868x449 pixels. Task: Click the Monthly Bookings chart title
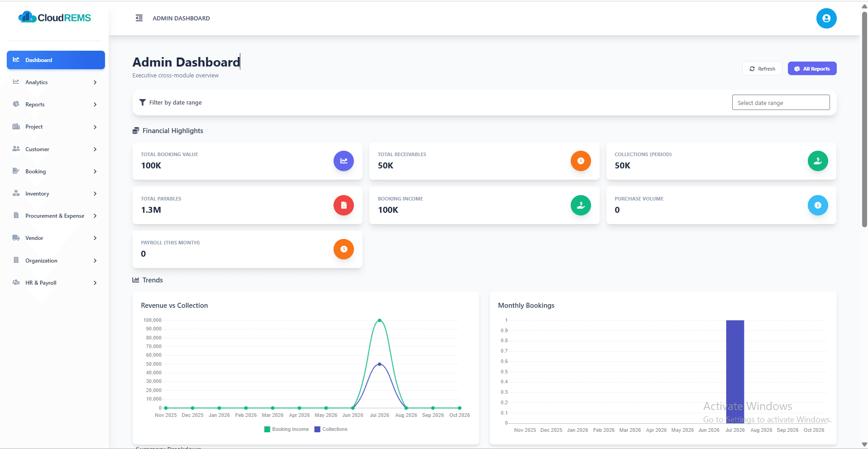(526, 306)
